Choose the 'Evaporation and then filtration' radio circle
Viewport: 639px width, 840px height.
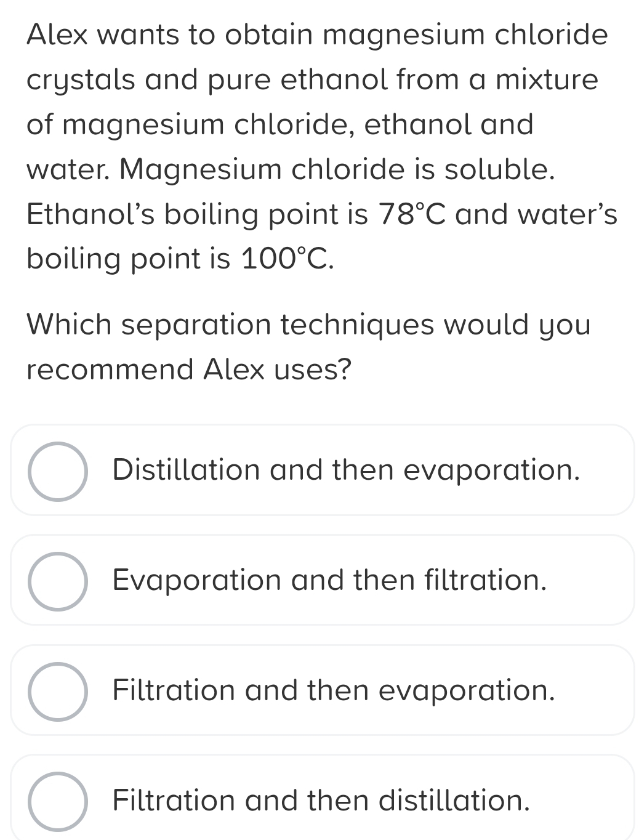(x=57, y=581)
